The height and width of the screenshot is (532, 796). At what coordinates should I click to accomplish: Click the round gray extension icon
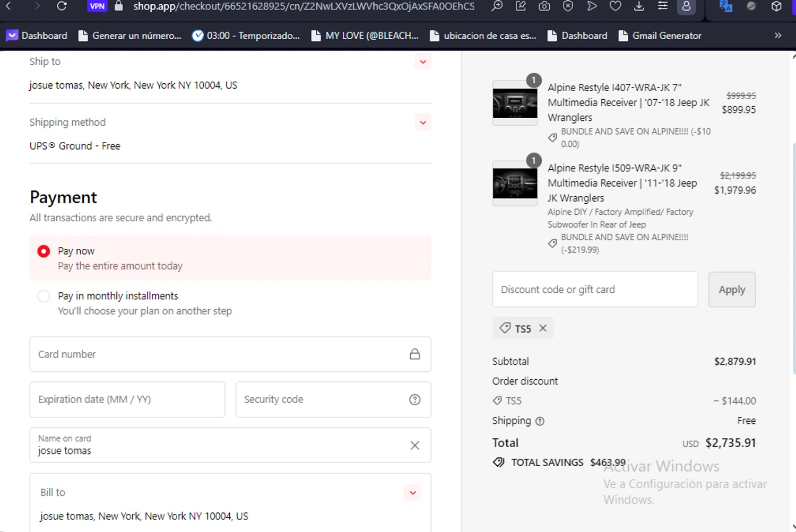[751, 6]
